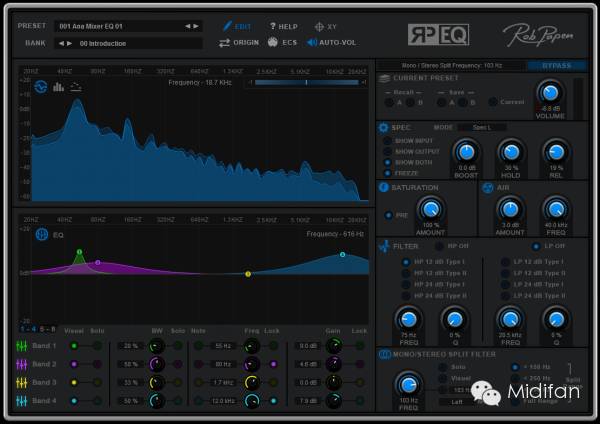Image resolution: width=600 pixels, height=424 pixels.
Task: Select the line spectrum display icon
Action: (76, 87)
